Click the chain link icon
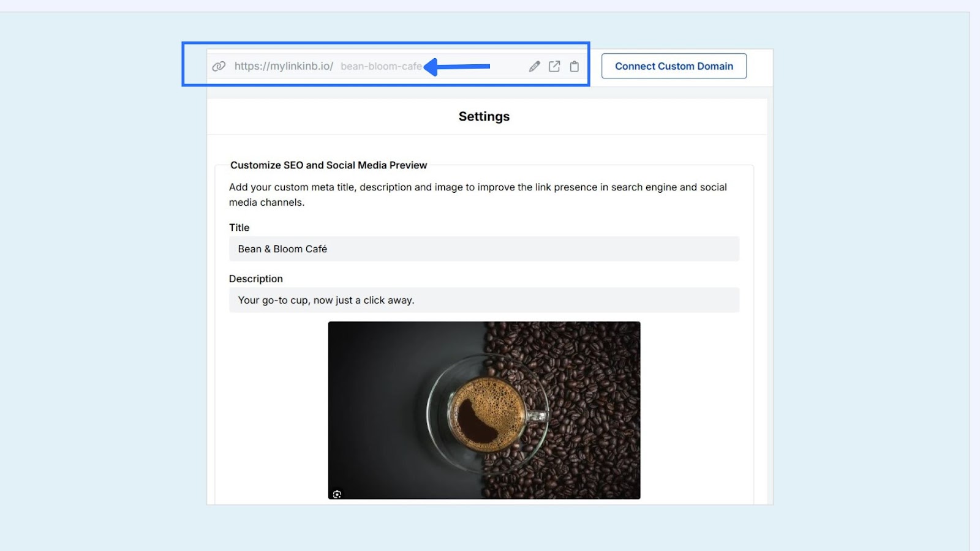The width and height of the screenshot is (980, 551). click(219, 66)
